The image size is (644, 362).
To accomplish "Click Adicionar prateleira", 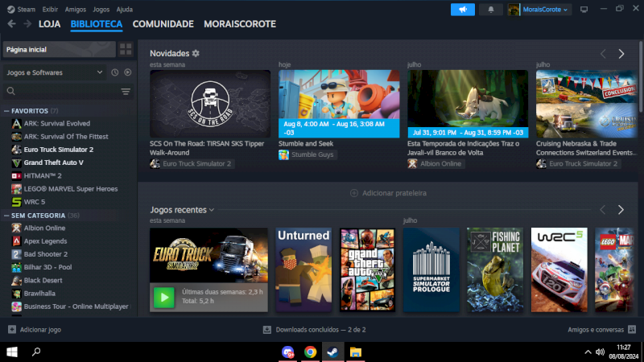I will point(388,193).
